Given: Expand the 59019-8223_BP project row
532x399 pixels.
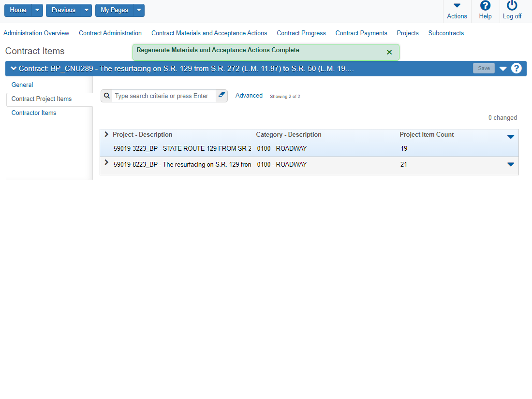Looking at the screenshot, I should click(x=106, y=163).
